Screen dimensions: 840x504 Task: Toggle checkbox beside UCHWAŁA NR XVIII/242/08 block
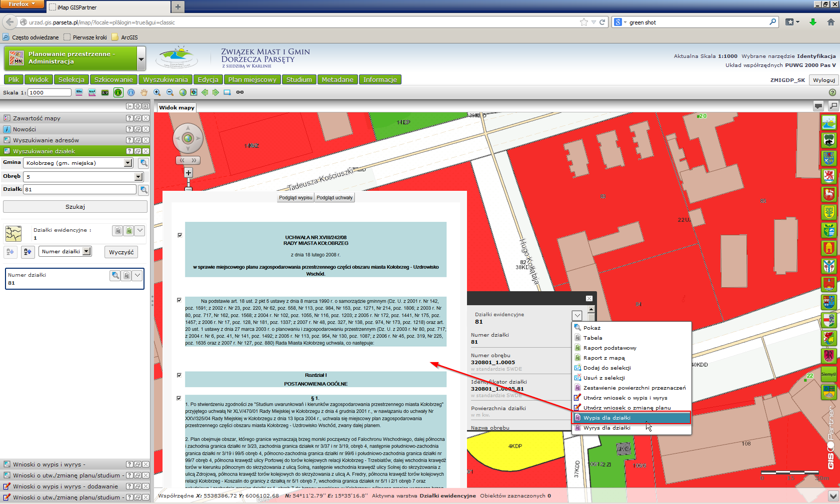[x=179, y=235]
